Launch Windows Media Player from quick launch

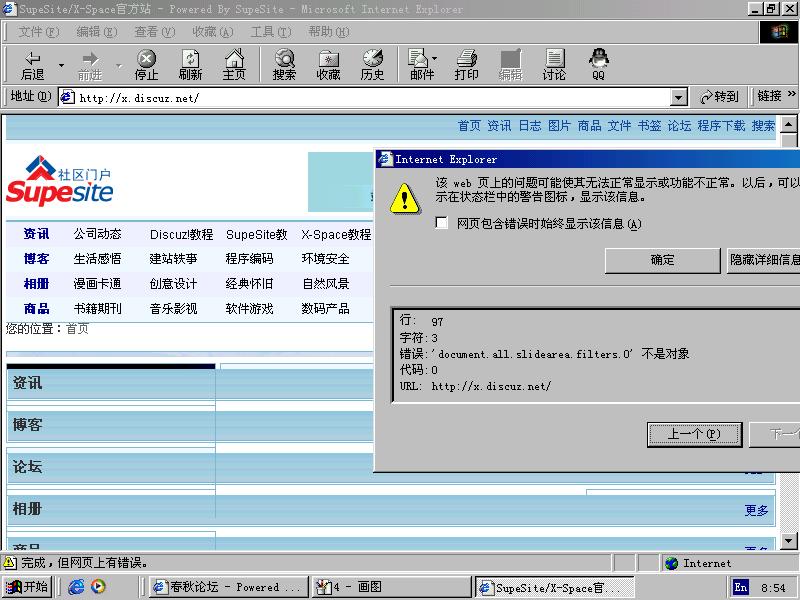point(98,587)
